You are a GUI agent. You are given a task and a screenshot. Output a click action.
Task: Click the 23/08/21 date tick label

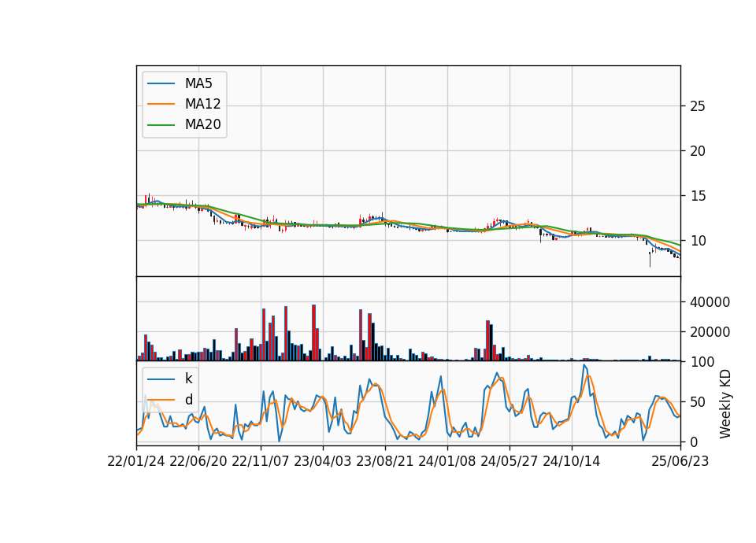[385, 461]
